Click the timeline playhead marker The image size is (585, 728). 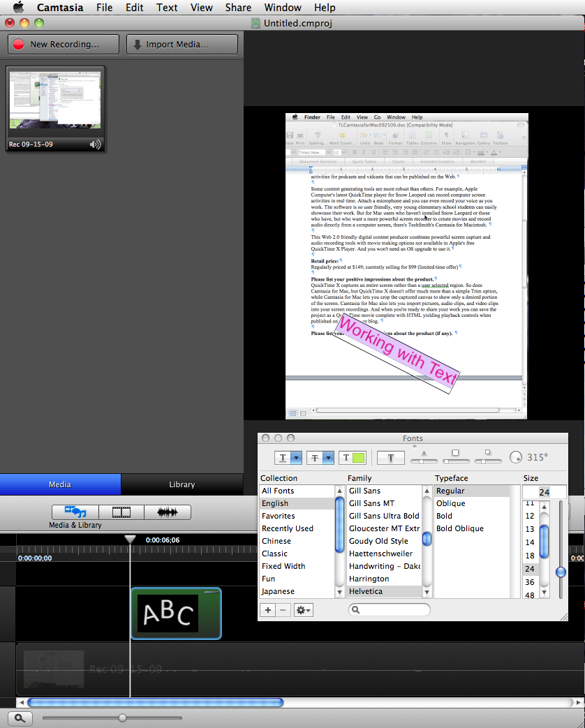click(x=130, y=539)
